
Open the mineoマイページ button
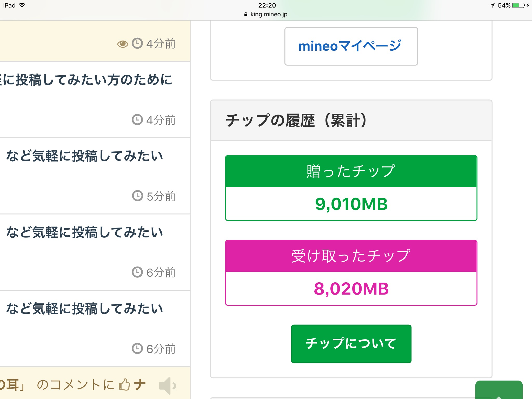point(351,46)
